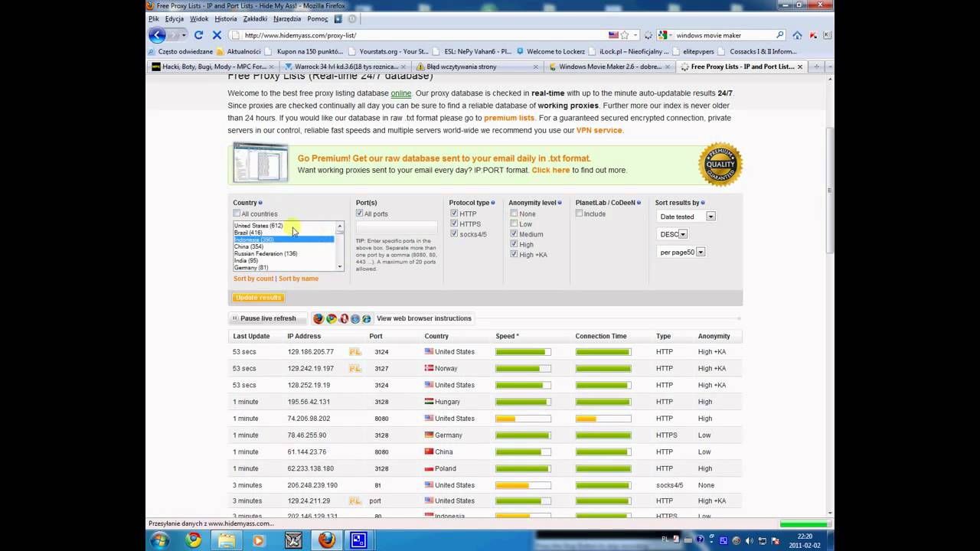Click the info icon next to Sort results by
This screenshot has width=980, height=551.
point(703,203)
